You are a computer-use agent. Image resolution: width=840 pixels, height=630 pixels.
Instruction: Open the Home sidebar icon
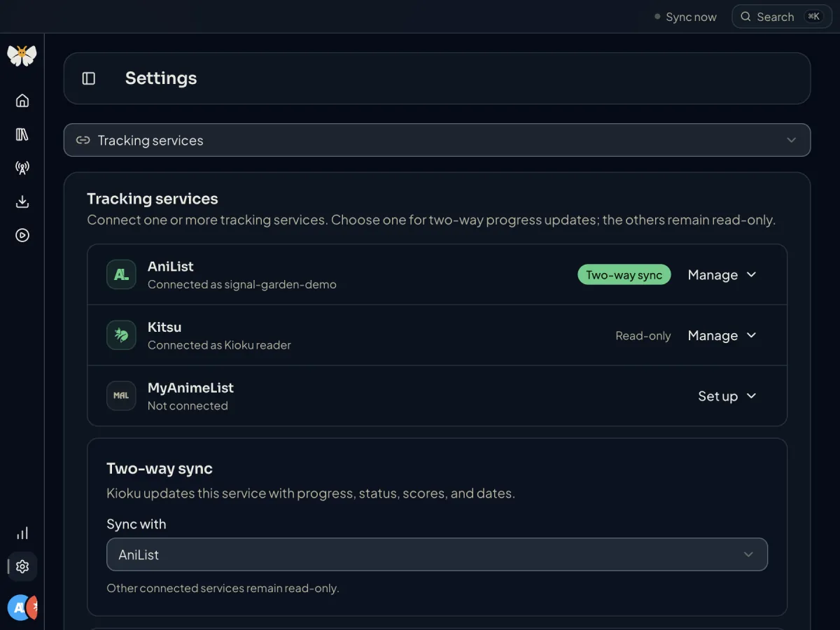(22, 101)
